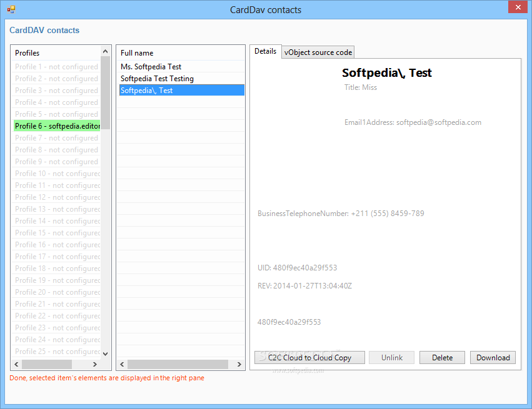532x409 pixels.
Task: Click the red status message text
Action: tap(107, 378)
